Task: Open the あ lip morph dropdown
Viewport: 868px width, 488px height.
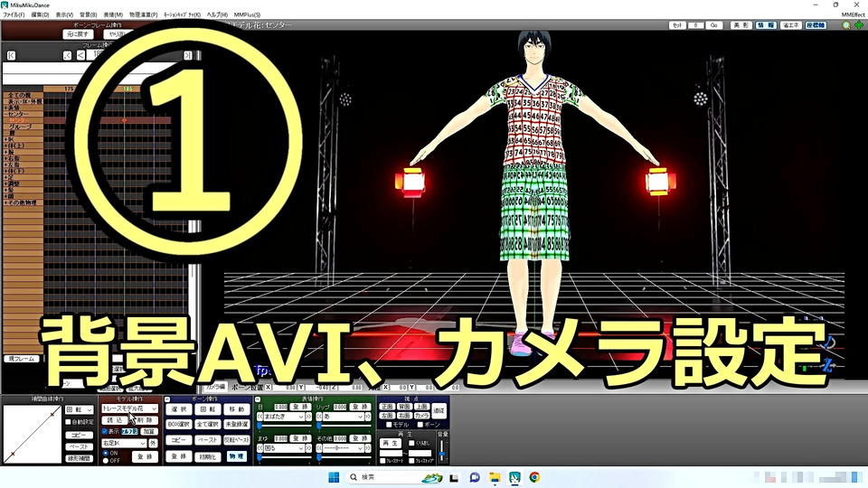Action: pos(344,417)
